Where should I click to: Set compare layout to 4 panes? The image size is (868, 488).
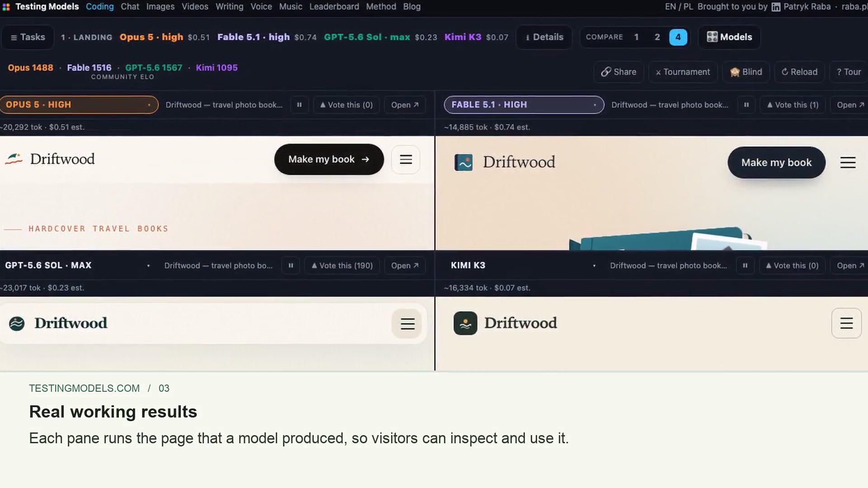[678, 37]
